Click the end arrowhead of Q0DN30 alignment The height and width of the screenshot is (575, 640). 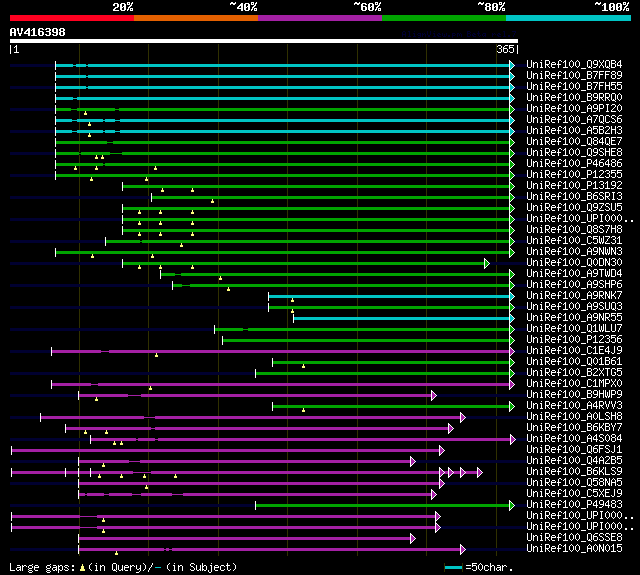click(487, 264)
